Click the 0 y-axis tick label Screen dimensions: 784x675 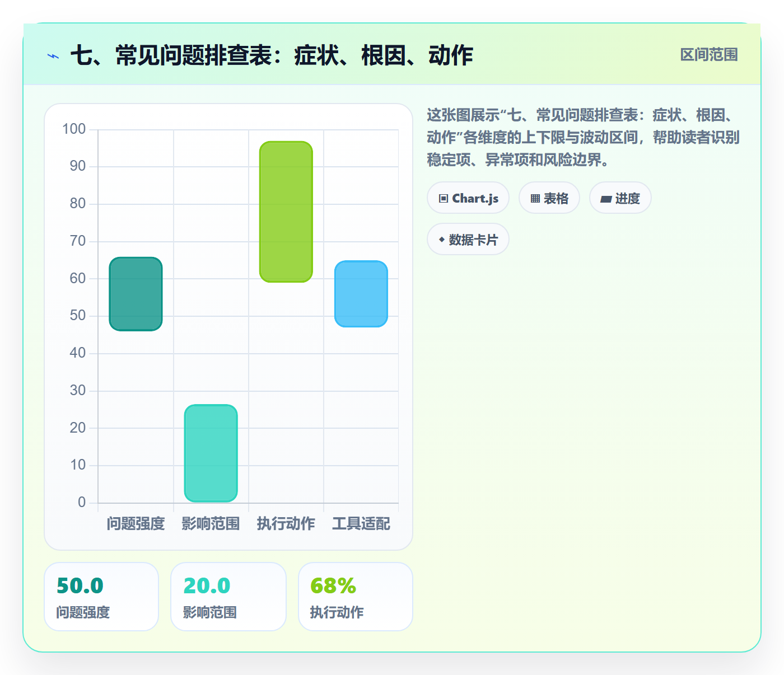coord(82,503)
